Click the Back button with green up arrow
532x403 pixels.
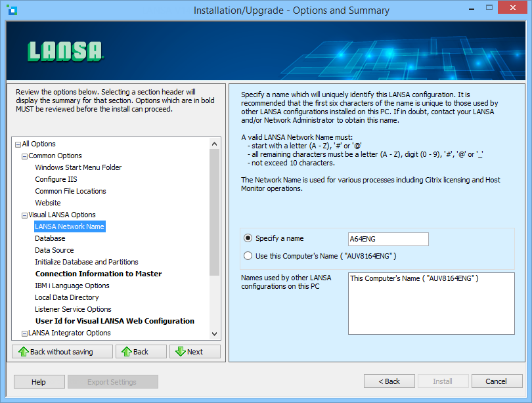(x=141, y=352)
